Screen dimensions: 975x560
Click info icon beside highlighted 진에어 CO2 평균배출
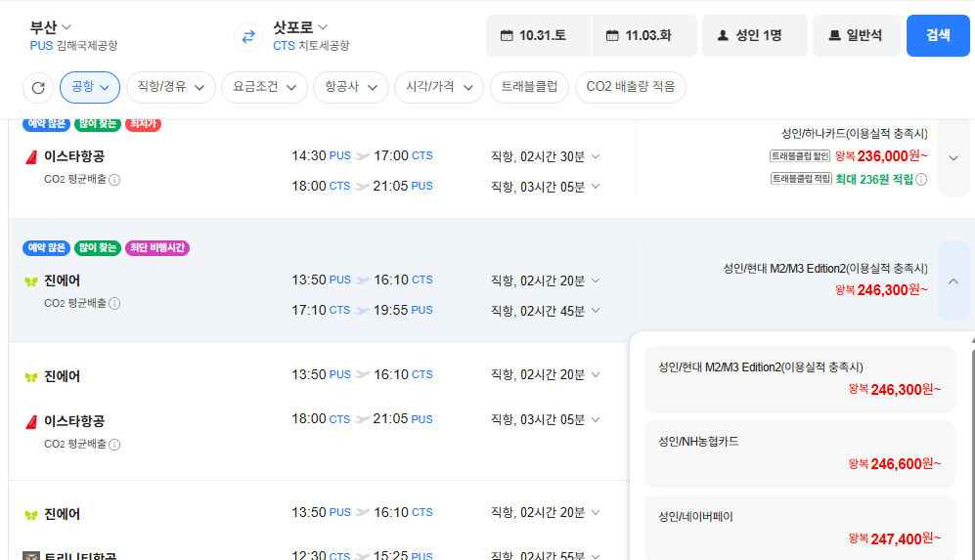pyautogui.click(x=114, y=303)
